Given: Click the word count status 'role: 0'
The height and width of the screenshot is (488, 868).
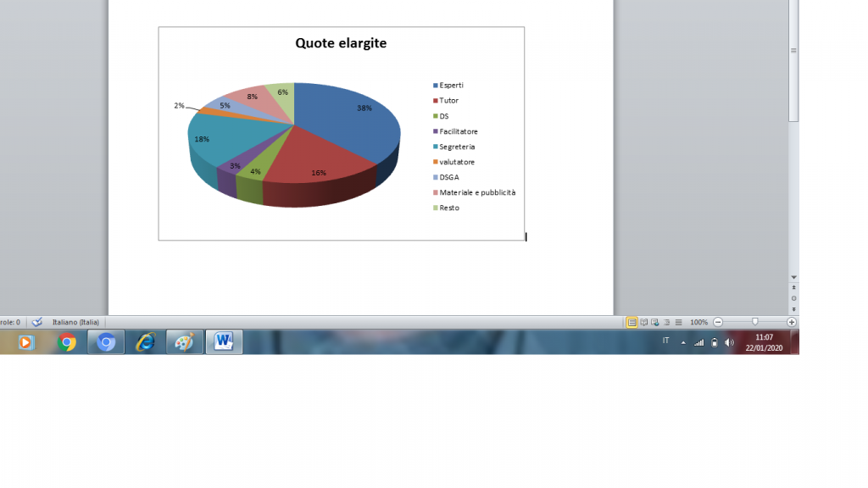Looking at the screenshot, I should (x=10, y=322).
